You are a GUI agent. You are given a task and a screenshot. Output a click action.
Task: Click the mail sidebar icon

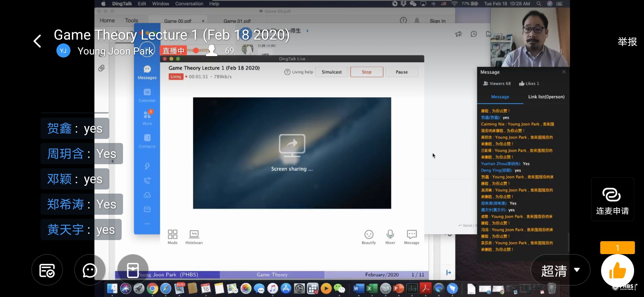tap(147, 210)
